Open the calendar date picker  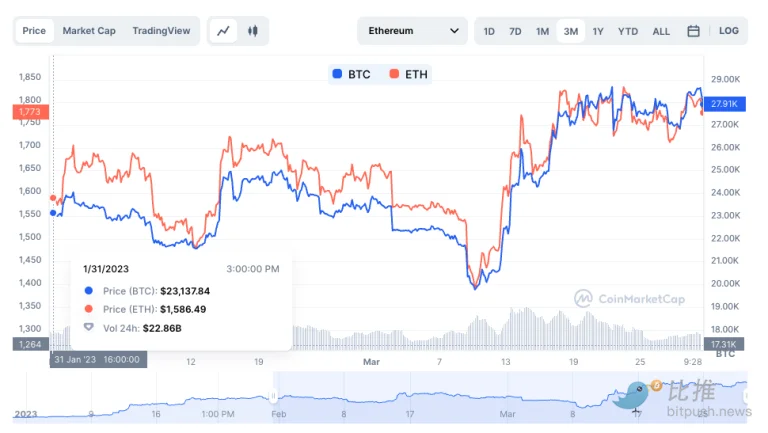point(693,31)
